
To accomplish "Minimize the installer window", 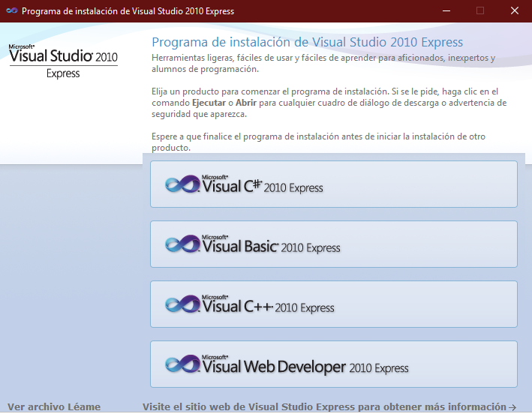I will (446, 10).
